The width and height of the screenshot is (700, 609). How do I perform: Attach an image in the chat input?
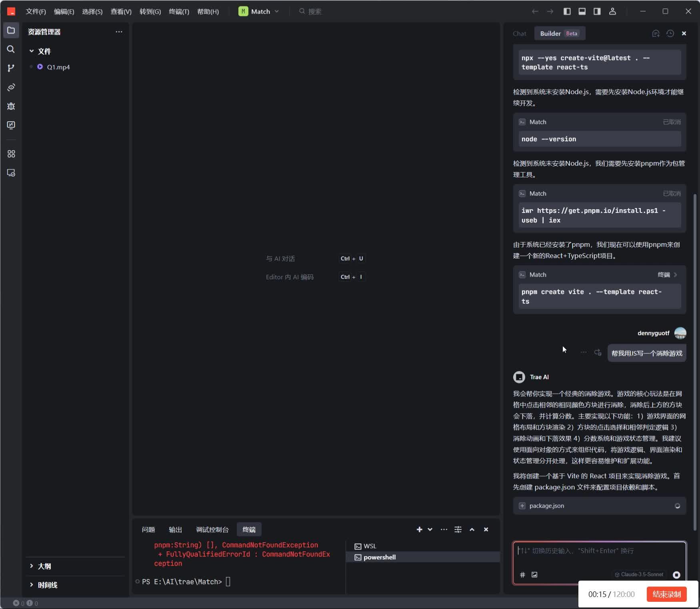pos(534,575)
